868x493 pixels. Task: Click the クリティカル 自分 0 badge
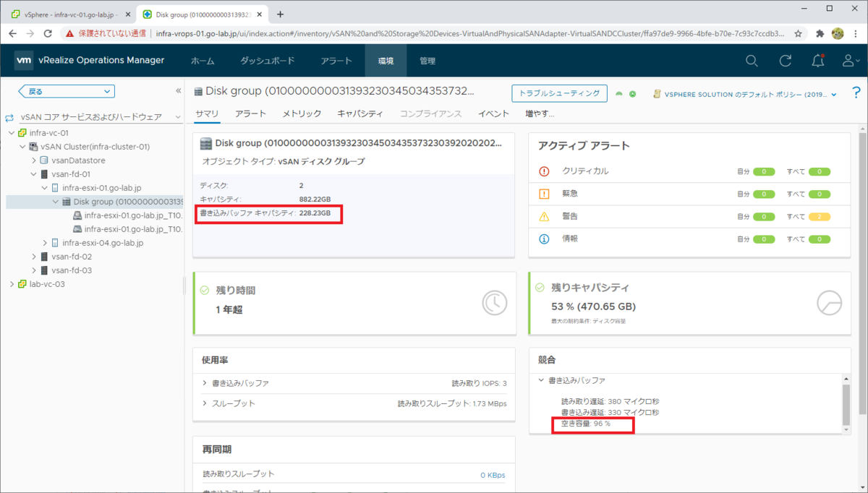pos(764,171)
